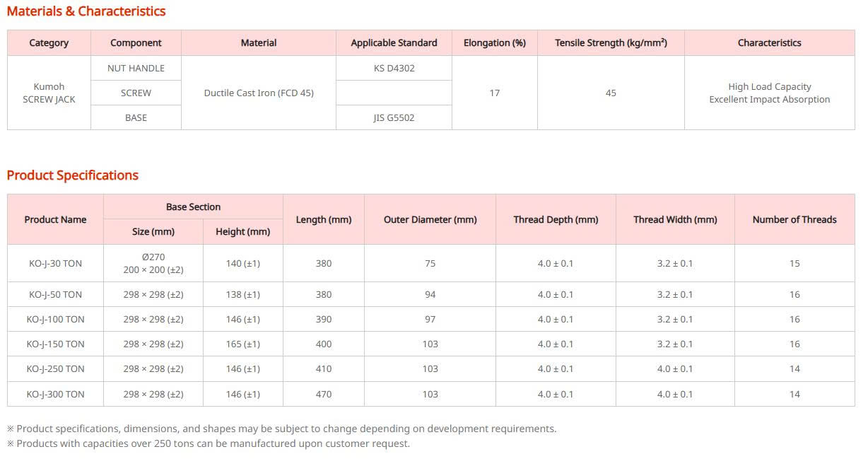Click the Product Specifications heading

click(73, 175)
